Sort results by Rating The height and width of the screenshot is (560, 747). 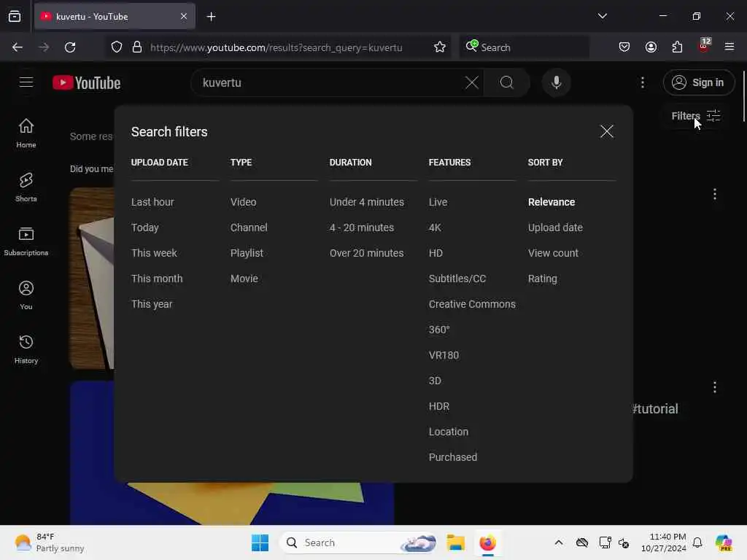(x=542, y=279)
